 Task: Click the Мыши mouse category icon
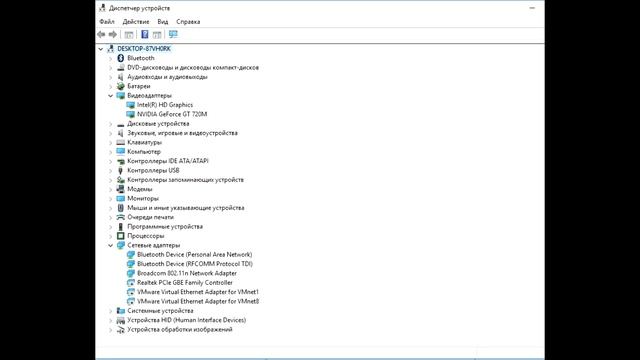click(120, 208)
